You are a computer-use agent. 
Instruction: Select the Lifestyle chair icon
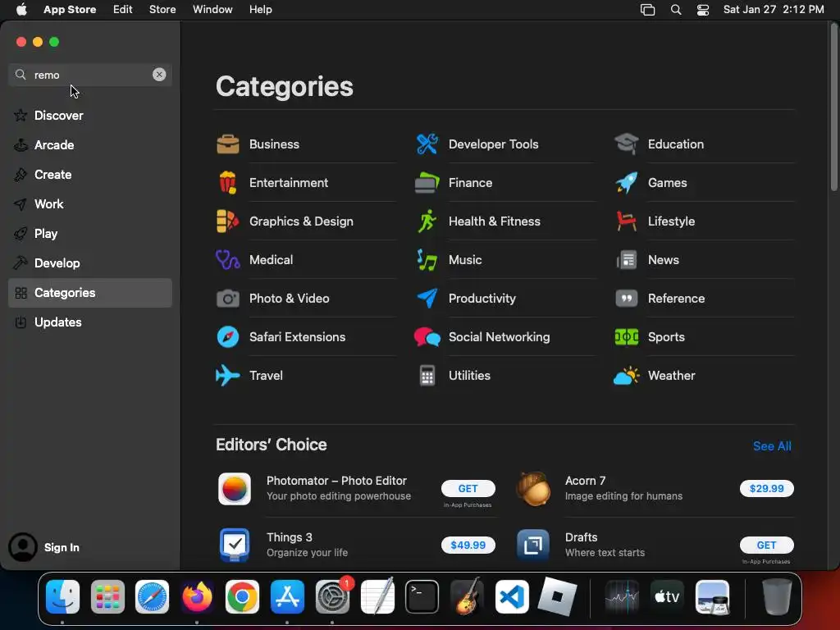(x=626, y=221)
